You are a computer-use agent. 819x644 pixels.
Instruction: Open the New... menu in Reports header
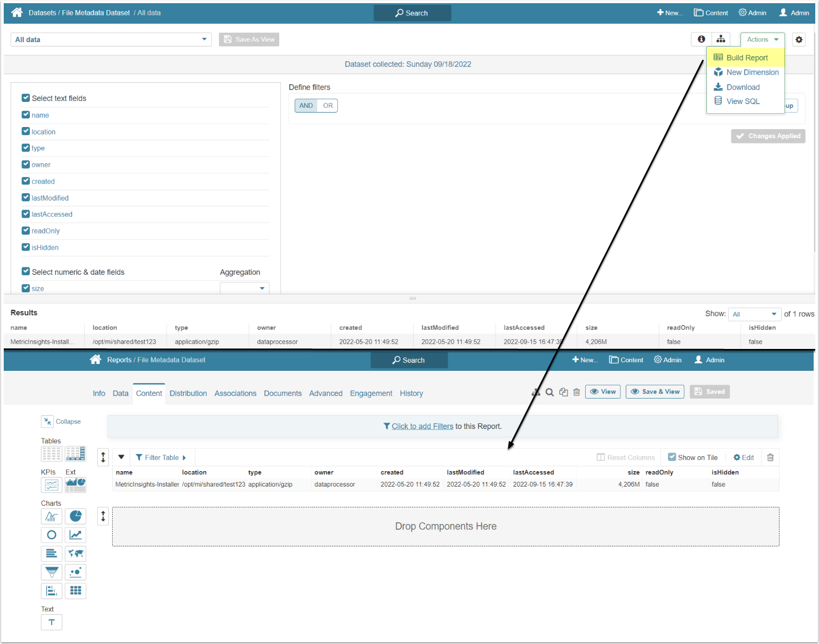click(585, 360)
